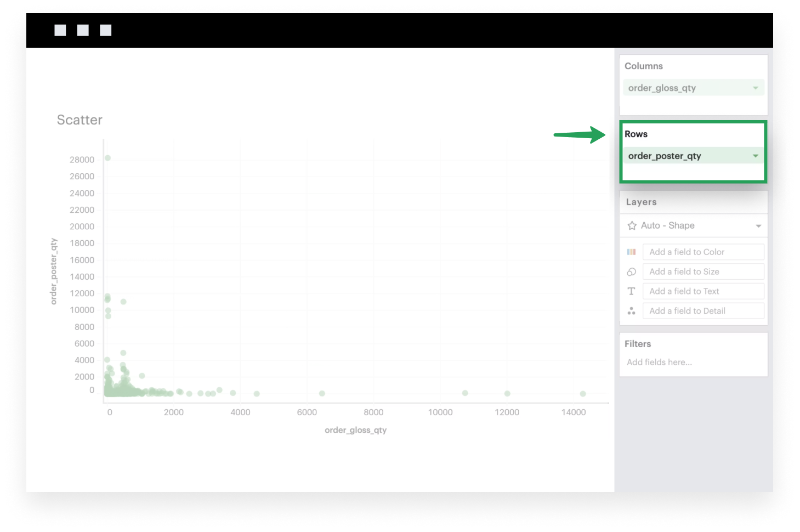This screenshot has height=532, width=800.
Task: Click the middle window control square
Action: click(x=83, y=30)
